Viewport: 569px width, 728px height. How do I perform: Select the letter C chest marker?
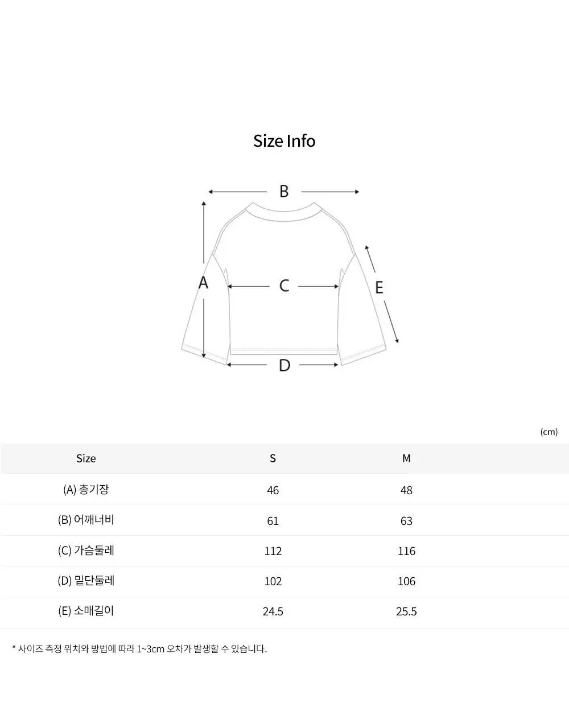pos(284,286)
